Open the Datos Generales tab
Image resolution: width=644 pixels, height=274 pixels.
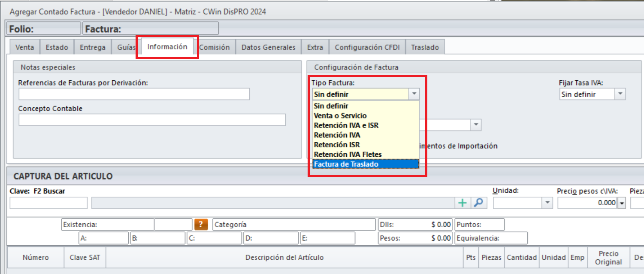[x=268, y=47]
